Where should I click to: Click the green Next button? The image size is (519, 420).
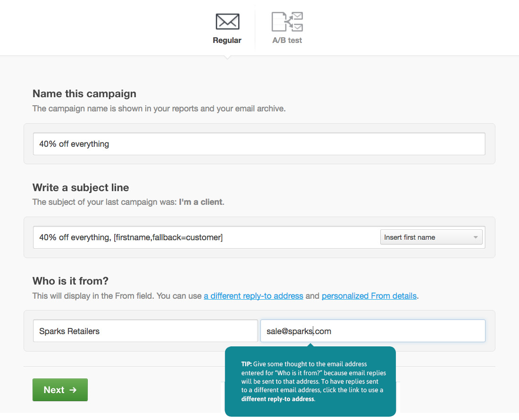point(60,390)
